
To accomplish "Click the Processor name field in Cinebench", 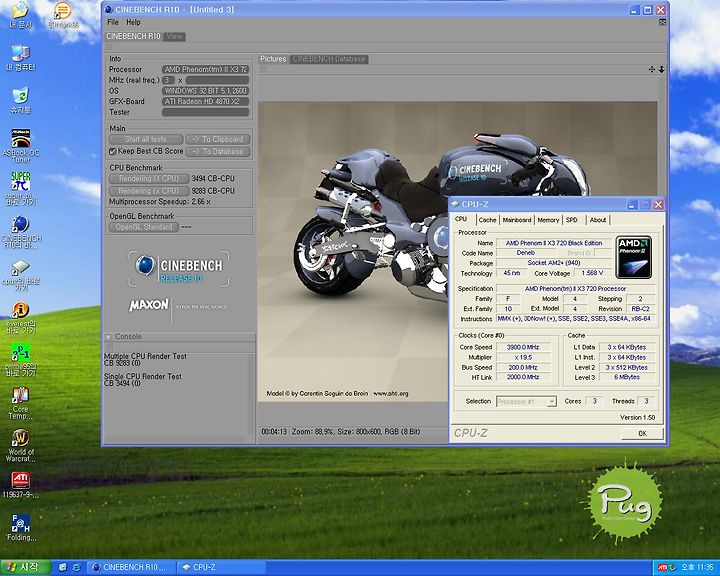I will 205,69.
